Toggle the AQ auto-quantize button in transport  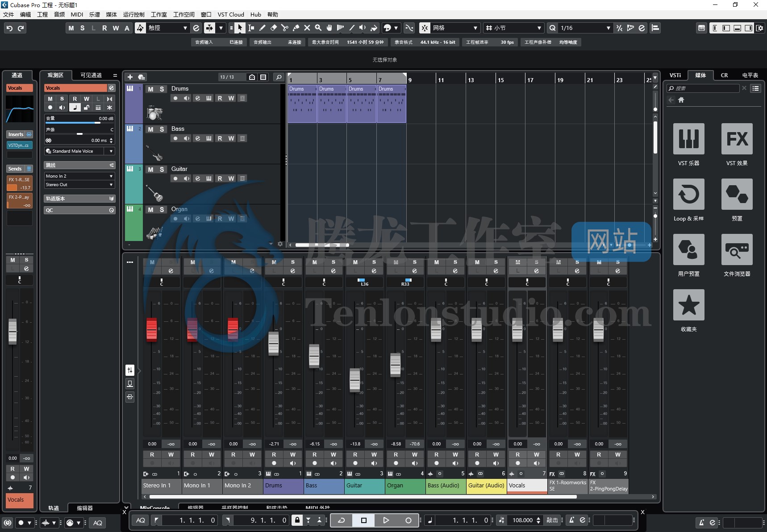(x=140, y=520)
